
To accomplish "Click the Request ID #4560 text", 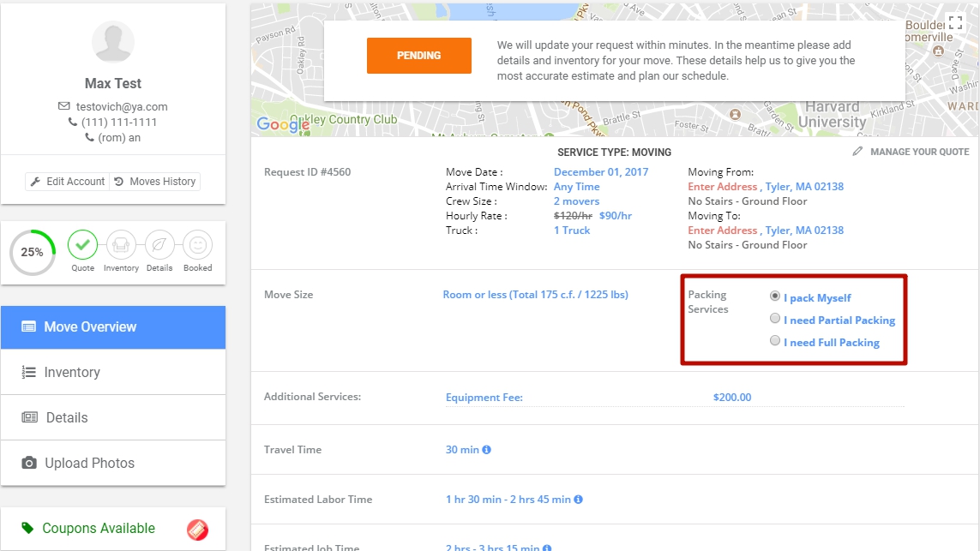I will tap(308, 171).
